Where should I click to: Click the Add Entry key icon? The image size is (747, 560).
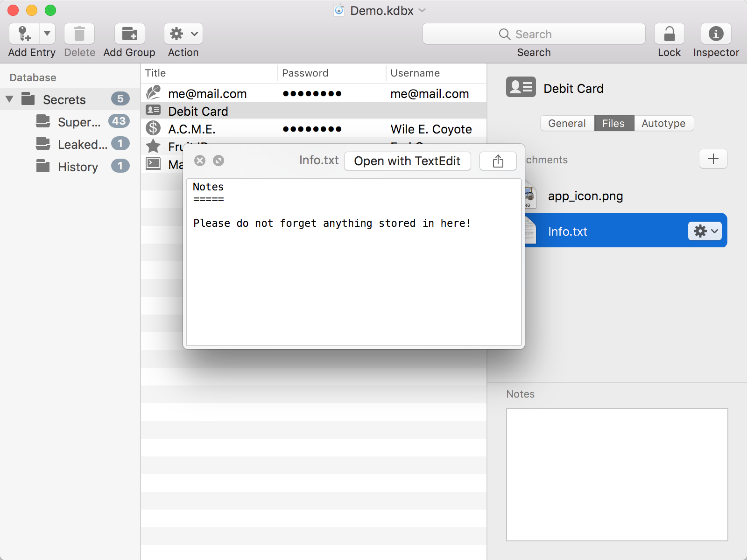(24, 34)
